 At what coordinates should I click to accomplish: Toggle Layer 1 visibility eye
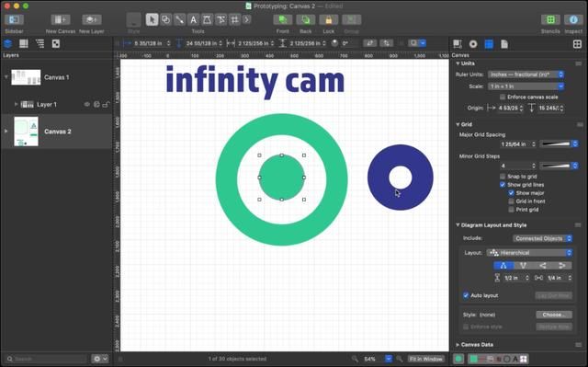(87, 104)
